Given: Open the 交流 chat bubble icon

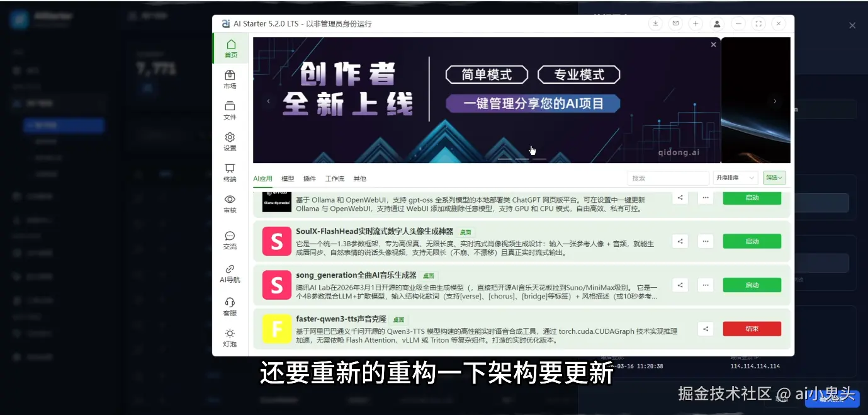Looking at the screenshot, I should pyautogui.click(x=230, y=240).
